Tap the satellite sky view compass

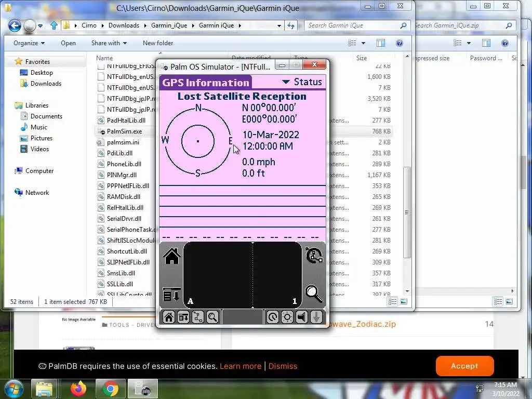[198, 141]
